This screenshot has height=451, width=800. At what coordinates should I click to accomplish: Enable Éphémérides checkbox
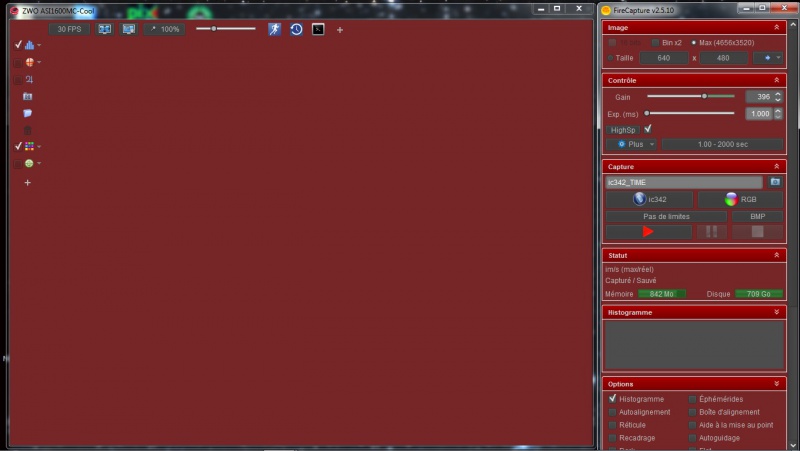(x=692, y=399)
